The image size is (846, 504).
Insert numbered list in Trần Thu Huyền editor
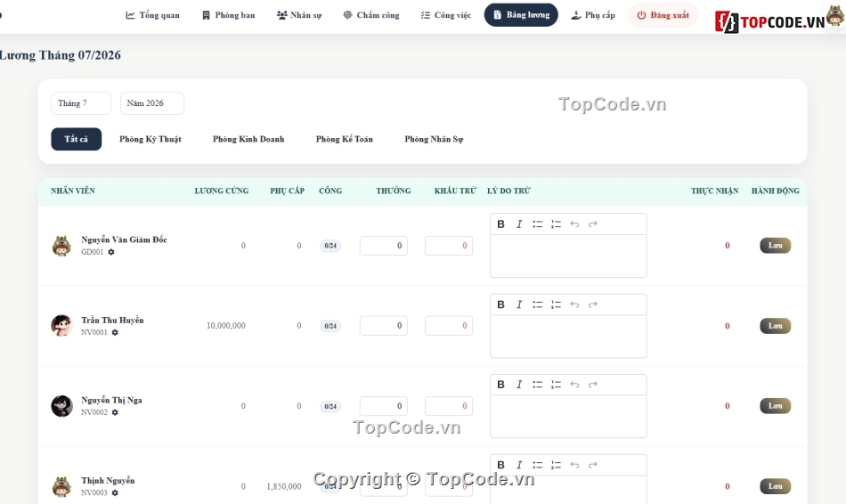click(x=556, y=305)
